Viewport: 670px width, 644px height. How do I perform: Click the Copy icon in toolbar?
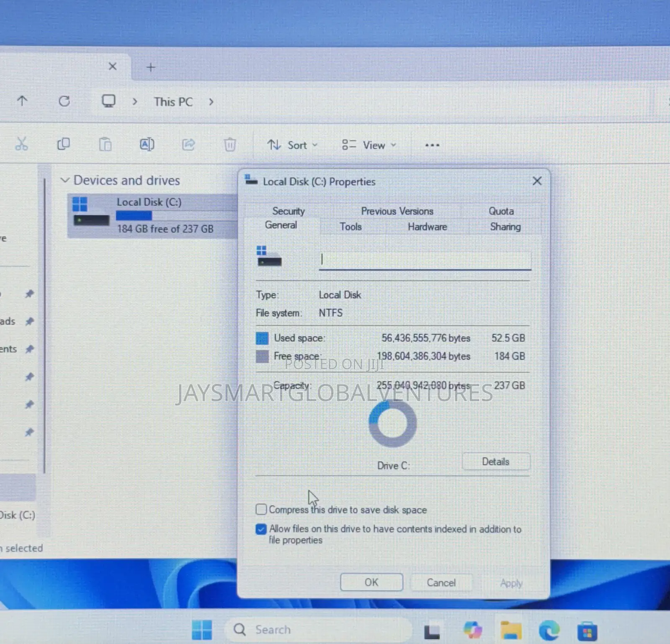64,144
